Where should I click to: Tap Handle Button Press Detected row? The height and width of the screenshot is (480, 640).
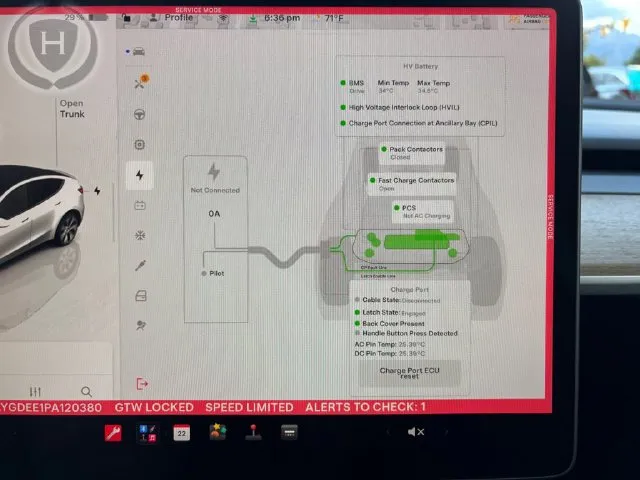point(407,333)
